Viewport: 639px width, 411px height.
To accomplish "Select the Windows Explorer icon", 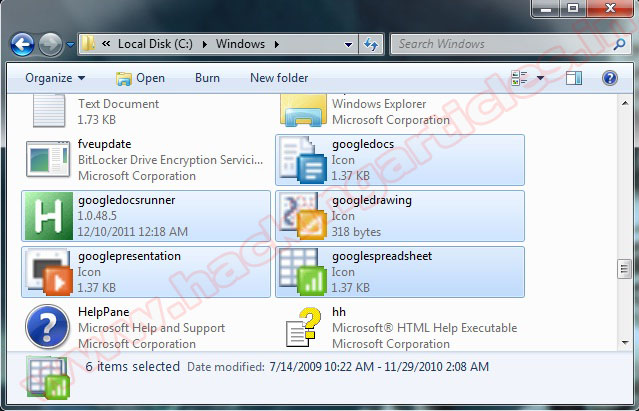I will (303, 110).
